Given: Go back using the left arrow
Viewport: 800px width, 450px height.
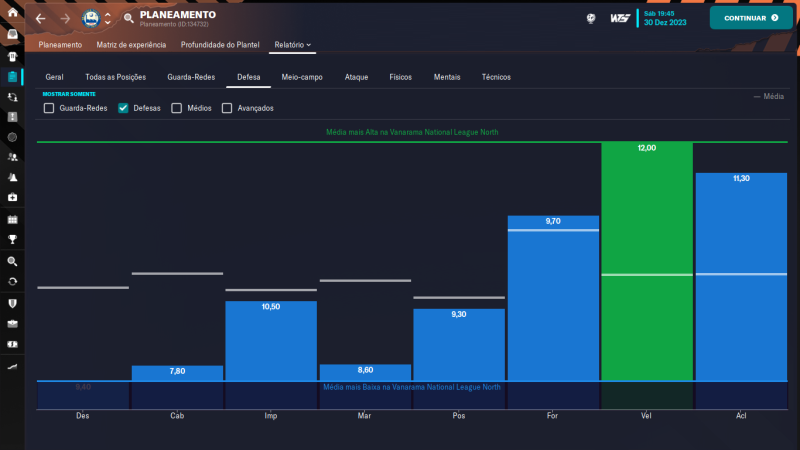Looking at the screenshot, I should (x=40, y=19).
